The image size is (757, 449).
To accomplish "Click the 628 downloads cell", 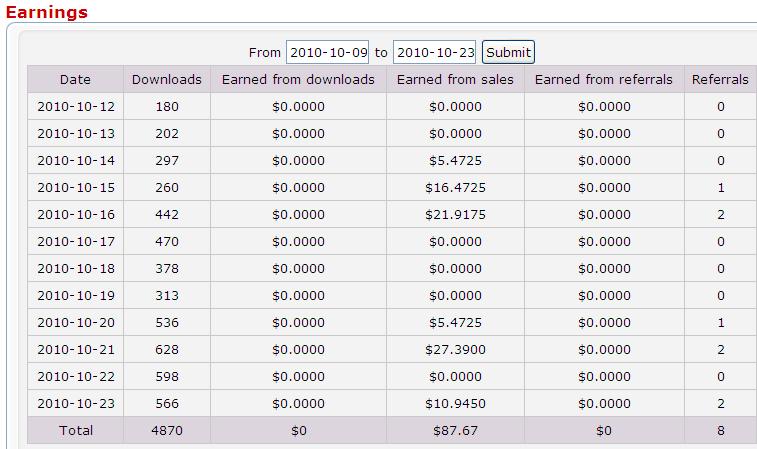I will pyautogui.click(x=166, y=350).
